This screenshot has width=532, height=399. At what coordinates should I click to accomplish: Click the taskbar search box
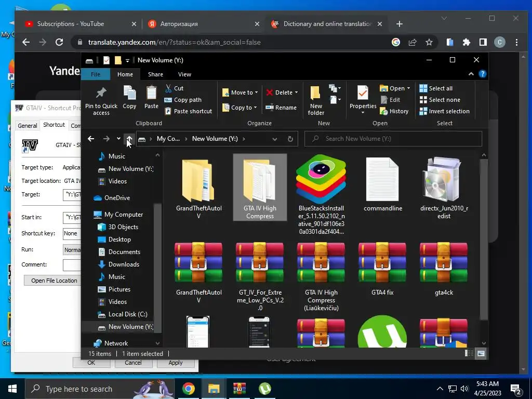click(x=100, y=389)
